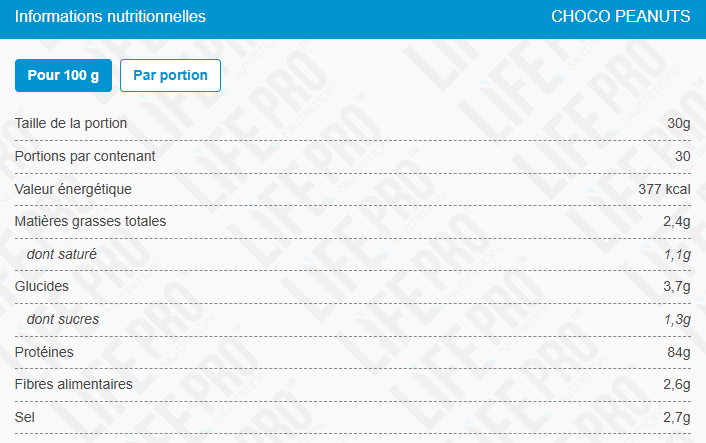Select the dont sucres sub-row label
This screenshot has height=443, width=706.
coord(63,319)
